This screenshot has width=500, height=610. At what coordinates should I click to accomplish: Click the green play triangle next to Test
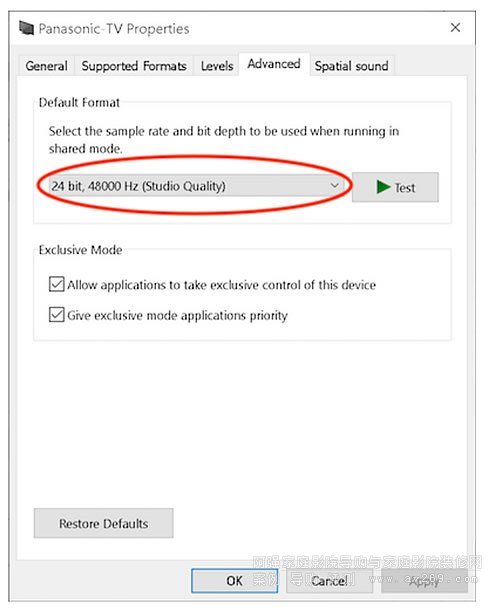[383, 187]
